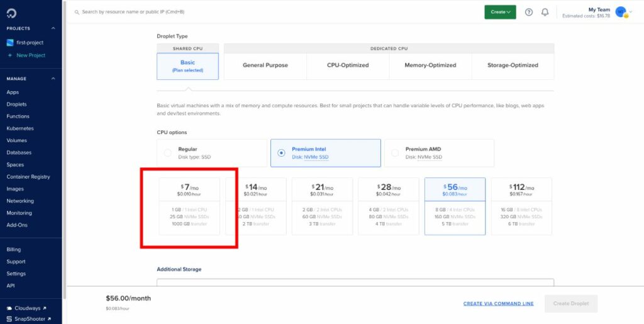Open the SnapShooter external link
The image size is (644, 324).
[x=29, y=319]
